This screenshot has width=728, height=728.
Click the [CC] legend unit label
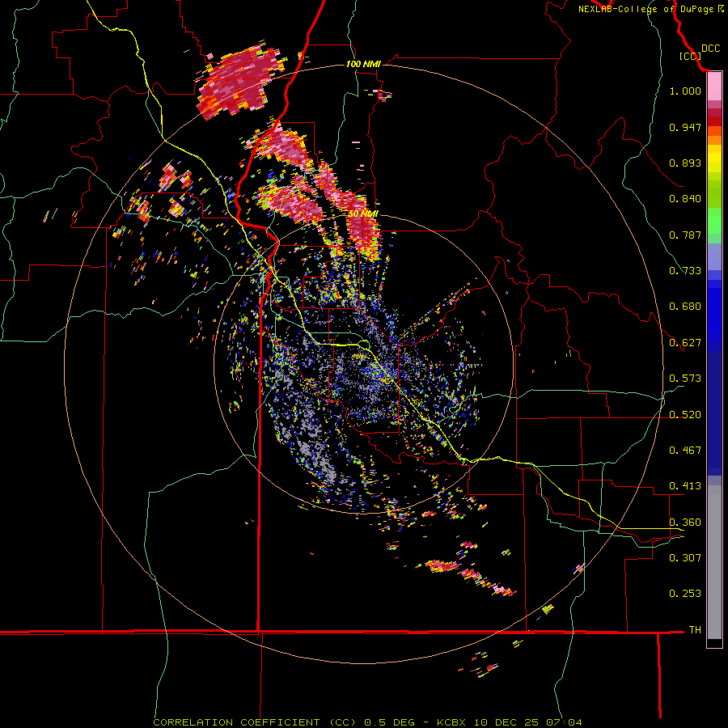(690, 56)
